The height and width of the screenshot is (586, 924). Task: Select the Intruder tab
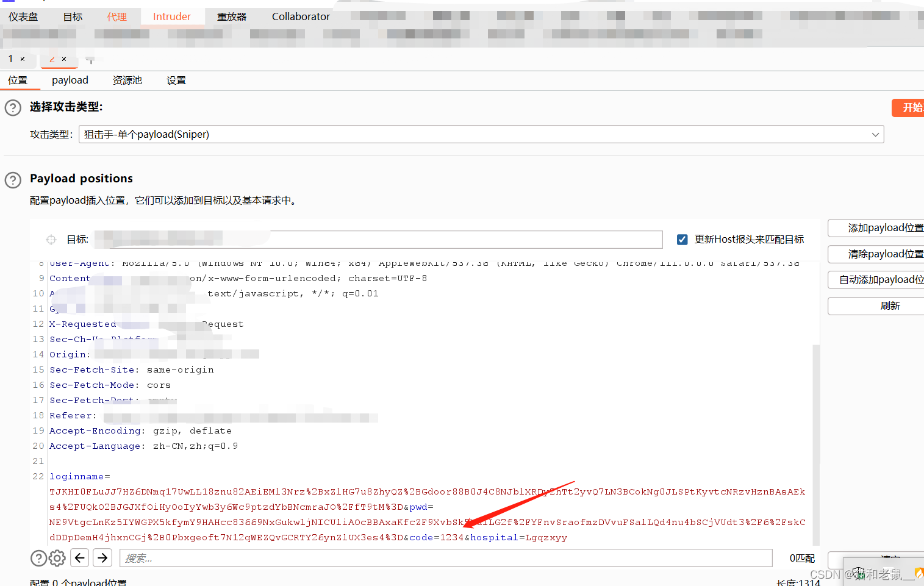pyautogui.click(x=172, y=16)
